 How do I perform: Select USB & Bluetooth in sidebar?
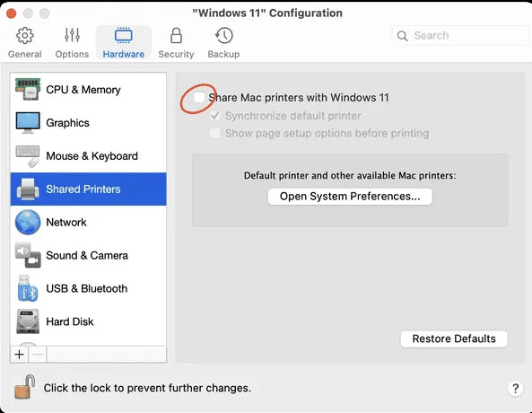point(89,288)
